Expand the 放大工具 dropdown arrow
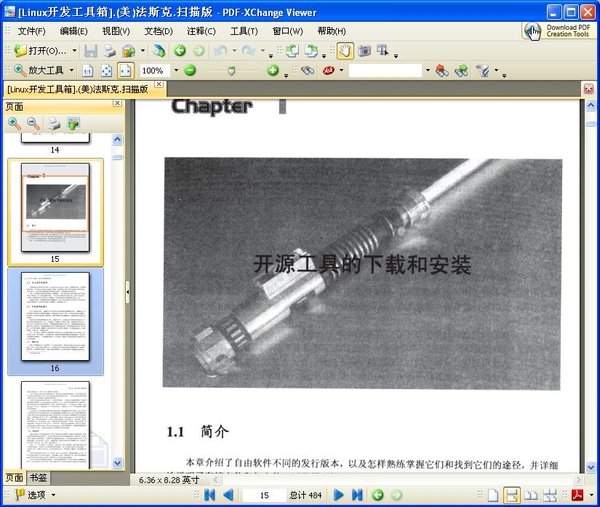The image size is (600, 507). (x=71, y=70)
